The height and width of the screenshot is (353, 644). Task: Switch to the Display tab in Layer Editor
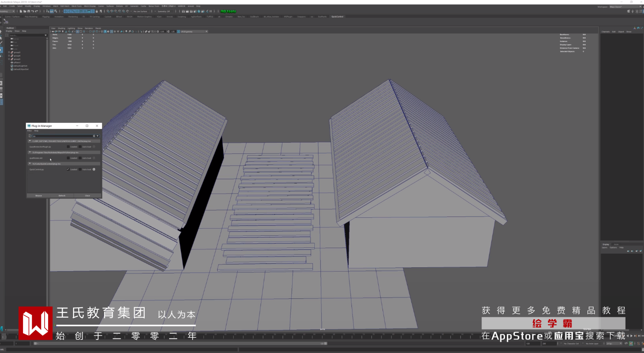[606, 244]
